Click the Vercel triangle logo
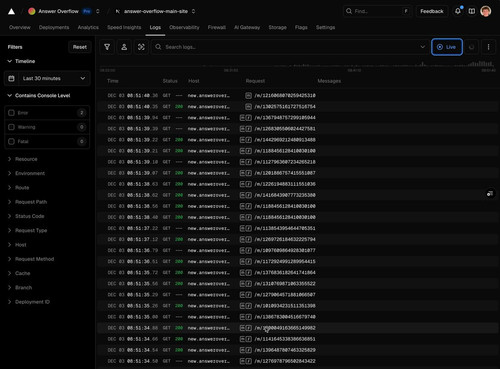 pyautogui.click(x=11, y=11)
